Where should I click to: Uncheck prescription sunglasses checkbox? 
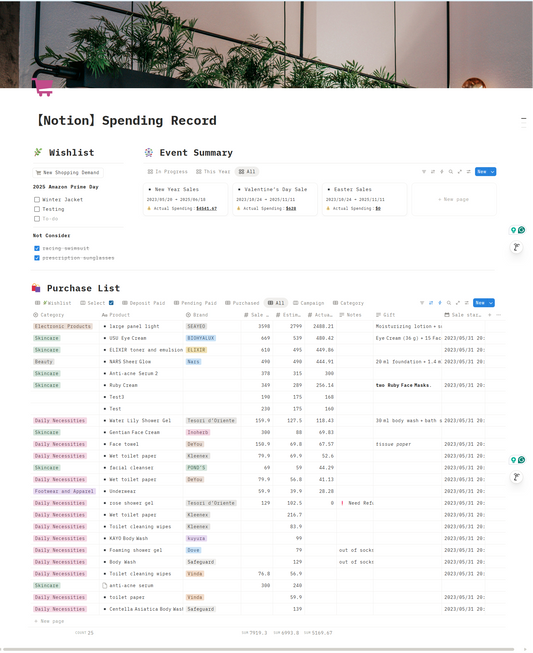(37, 258)
